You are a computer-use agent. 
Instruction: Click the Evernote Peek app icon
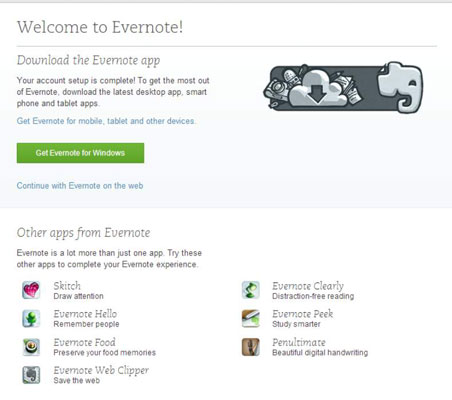pos(251,318)
